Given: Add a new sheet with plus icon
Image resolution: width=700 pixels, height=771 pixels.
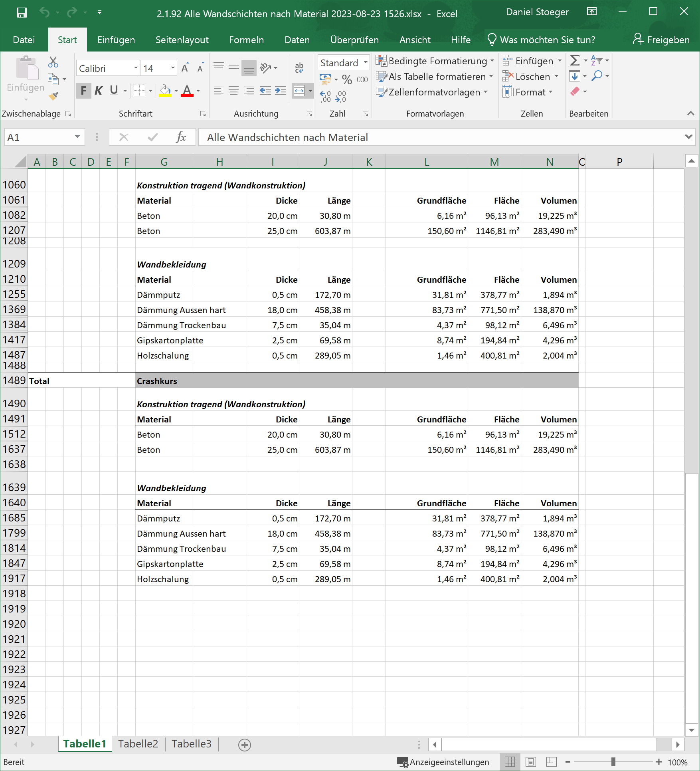Looking at the screenshot, I should (x=245, y=745).
